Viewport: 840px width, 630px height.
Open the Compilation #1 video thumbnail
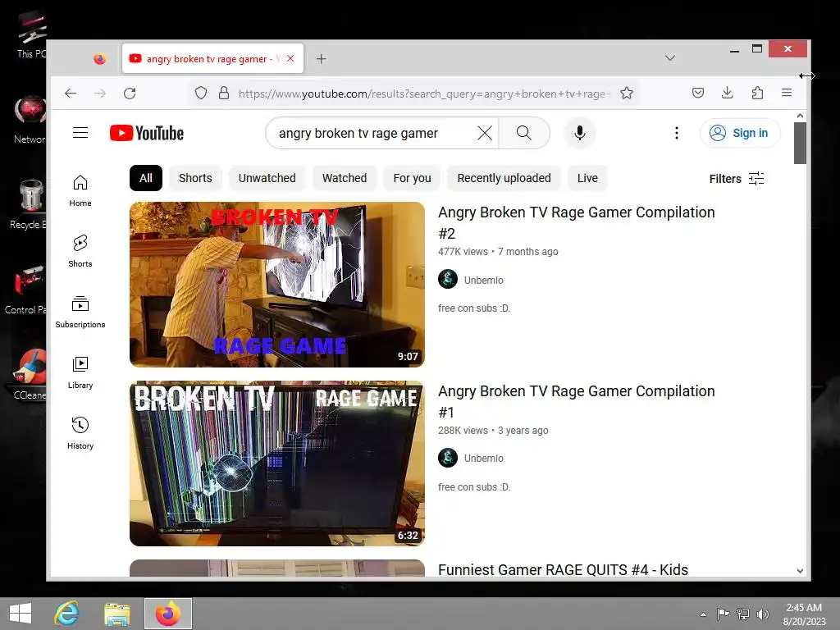pos(277,463)
